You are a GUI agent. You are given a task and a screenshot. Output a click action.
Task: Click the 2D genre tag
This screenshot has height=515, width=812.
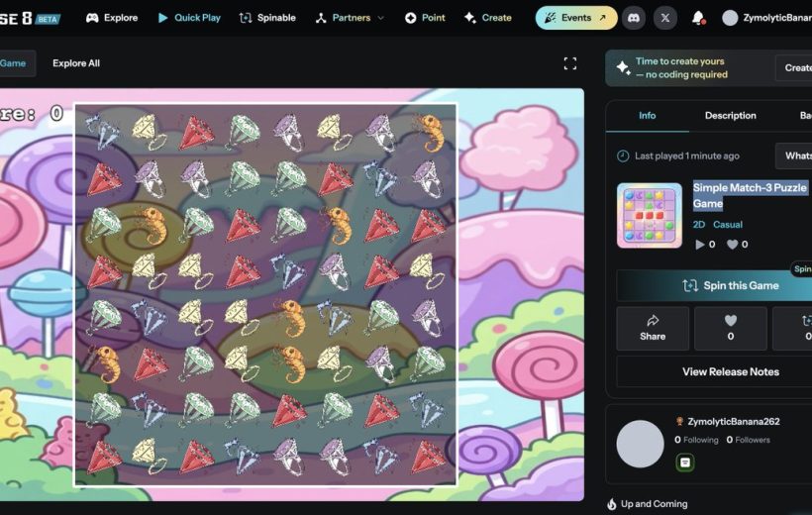[x=698, y=225]
